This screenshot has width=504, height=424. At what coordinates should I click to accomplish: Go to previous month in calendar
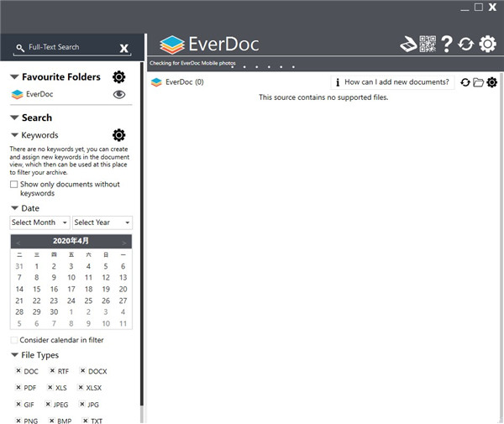18,243
